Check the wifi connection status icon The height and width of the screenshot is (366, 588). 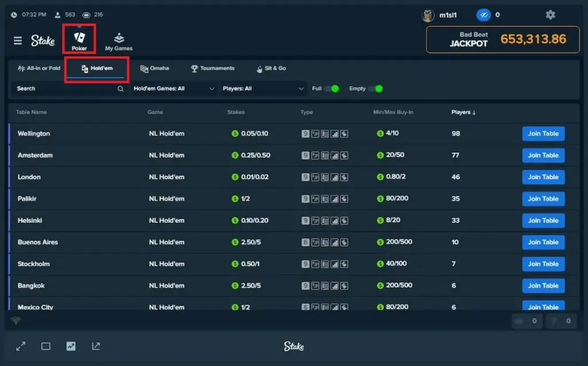click(16, 321)
